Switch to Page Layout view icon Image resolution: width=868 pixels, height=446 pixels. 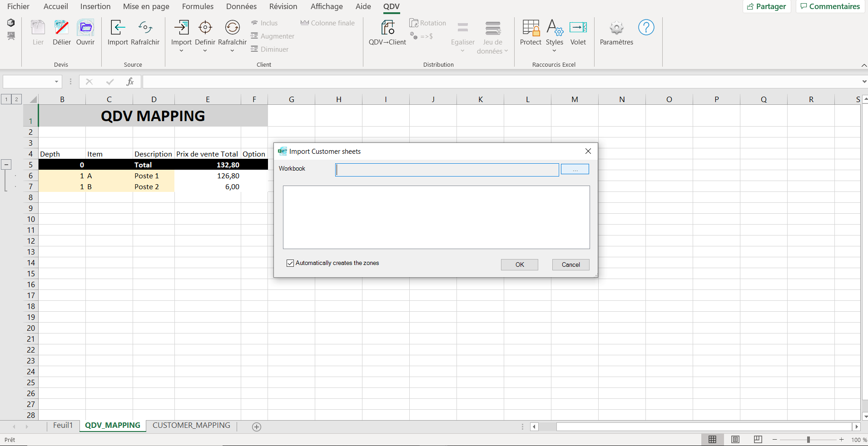coord(735,439)
